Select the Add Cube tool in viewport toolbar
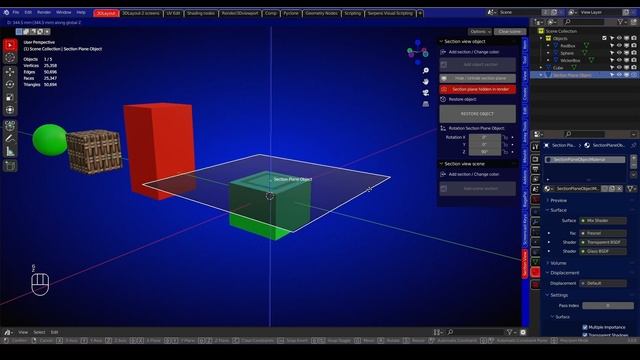 (10, 166)
